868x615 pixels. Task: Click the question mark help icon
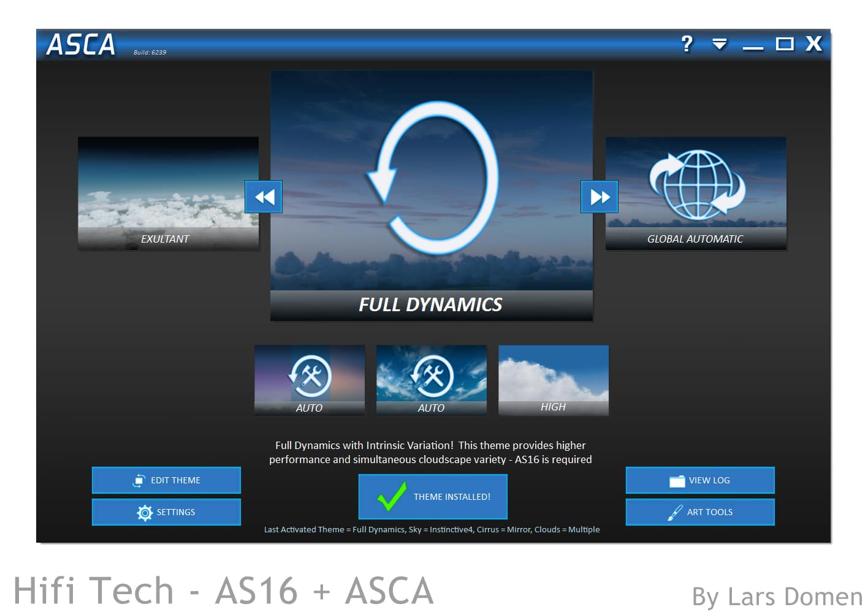point(687,43)
